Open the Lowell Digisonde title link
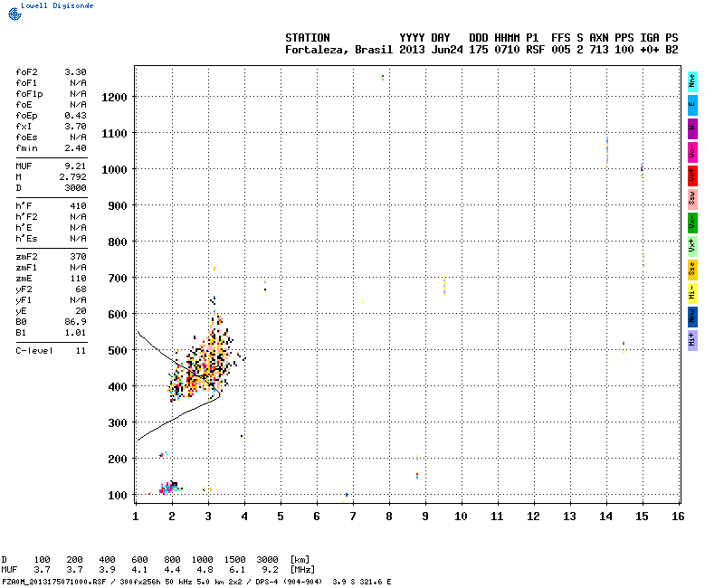The image size is (724, 588). tap(57, 5)
